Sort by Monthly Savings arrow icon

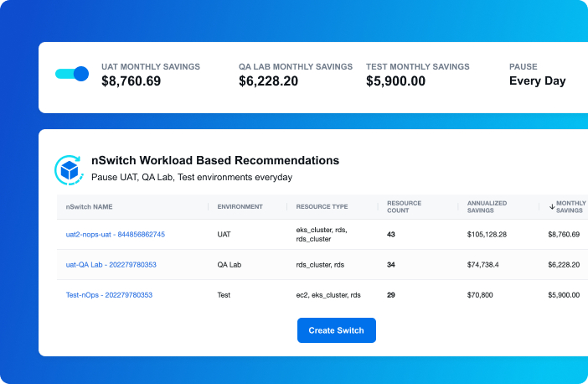pos(552,207)
